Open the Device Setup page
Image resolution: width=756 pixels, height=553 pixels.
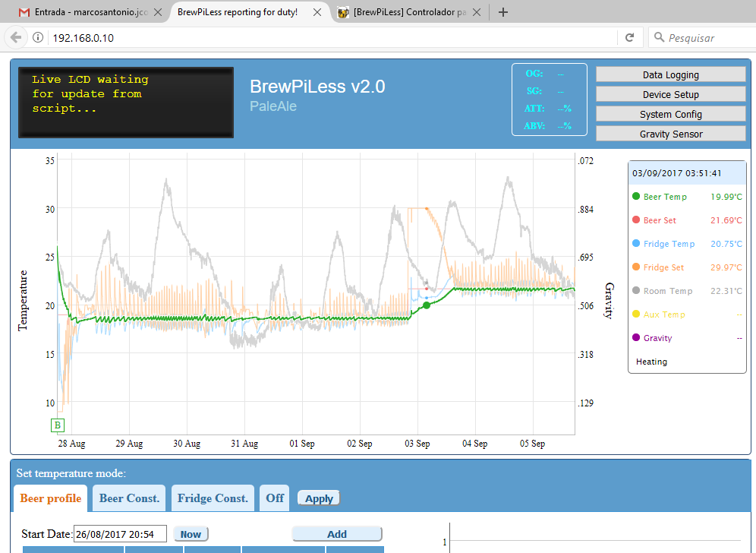coord(671,95)
